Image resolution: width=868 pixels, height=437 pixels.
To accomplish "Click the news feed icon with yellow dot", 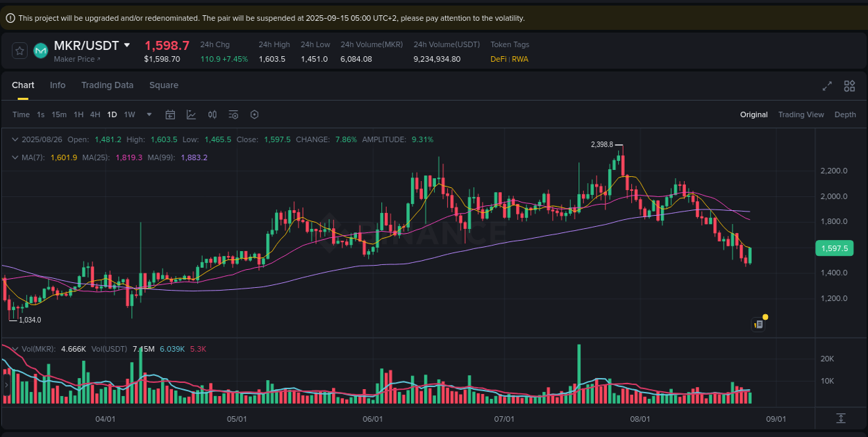I will pos(758,324).
